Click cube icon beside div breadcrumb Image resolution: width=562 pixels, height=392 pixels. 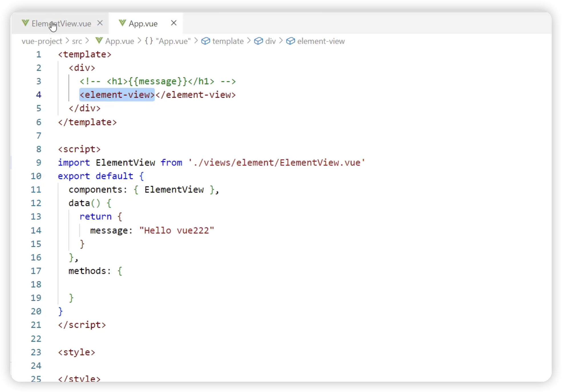point(258,41)
